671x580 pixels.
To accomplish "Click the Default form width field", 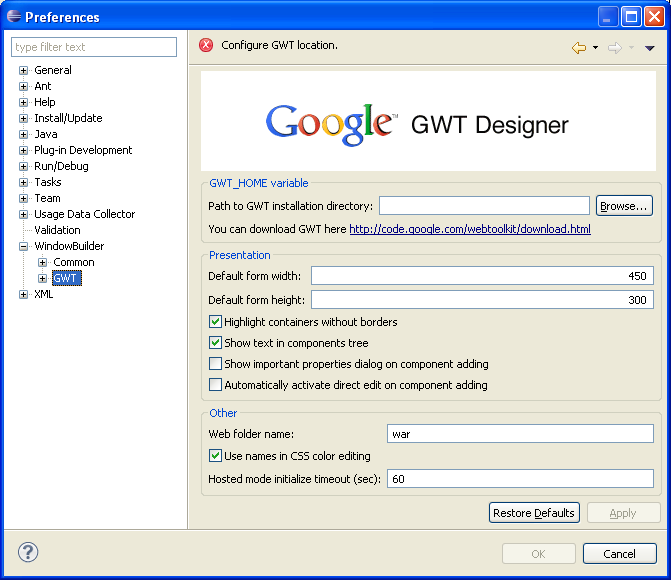I will [x=482, y=276].
